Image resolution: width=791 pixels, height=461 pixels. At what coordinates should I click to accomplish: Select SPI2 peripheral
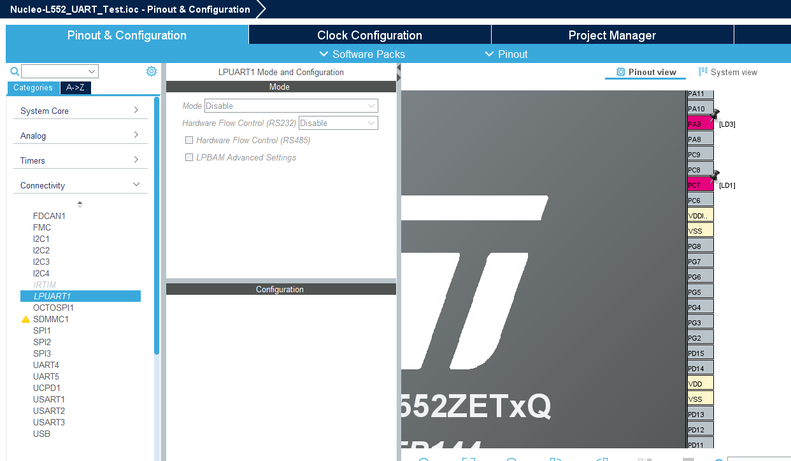[42, 342]
